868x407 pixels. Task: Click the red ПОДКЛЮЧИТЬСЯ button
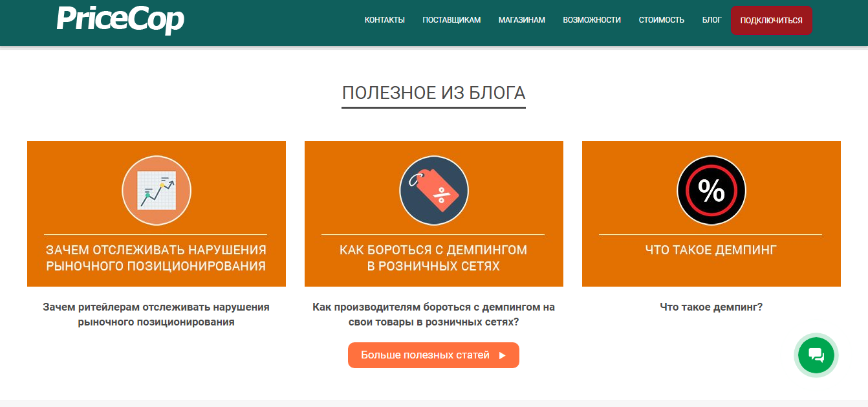(771, 19)
